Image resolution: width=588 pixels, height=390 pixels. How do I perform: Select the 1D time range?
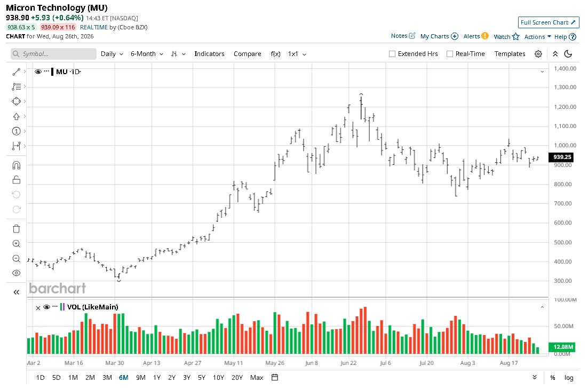point(40,378)
